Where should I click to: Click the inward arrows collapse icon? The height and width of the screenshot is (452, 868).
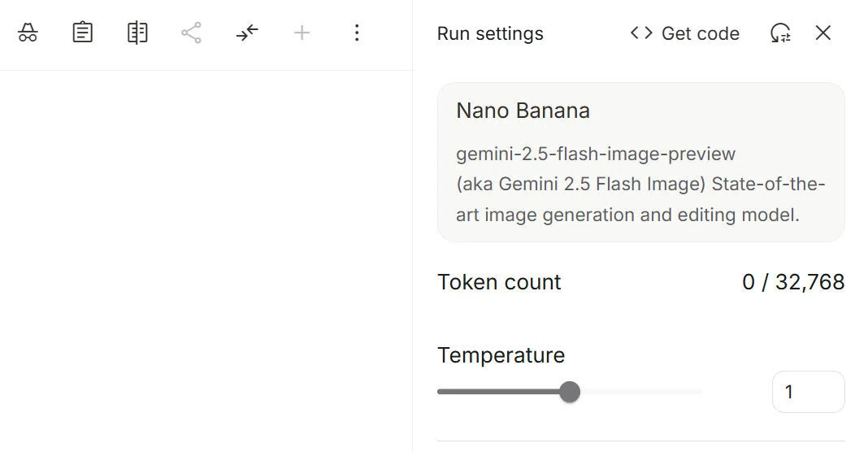click(x=247, y=33)
